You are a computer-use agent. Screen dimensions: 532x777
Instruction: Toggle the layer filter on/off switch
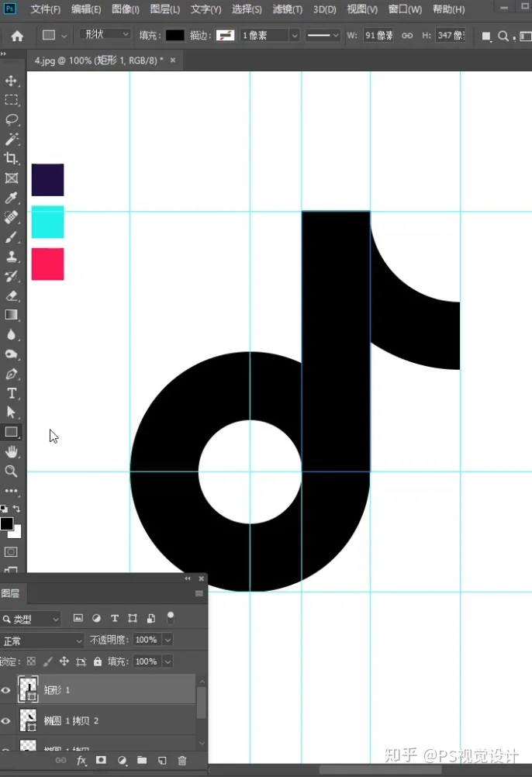click(x=171, y=617)
